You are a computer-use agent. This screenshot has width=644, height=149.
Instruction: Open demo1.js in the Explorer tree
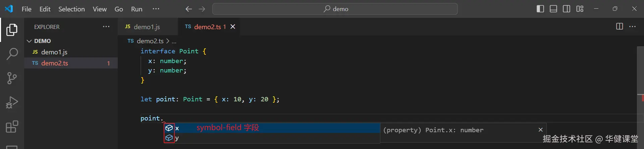tap(71, 52)
